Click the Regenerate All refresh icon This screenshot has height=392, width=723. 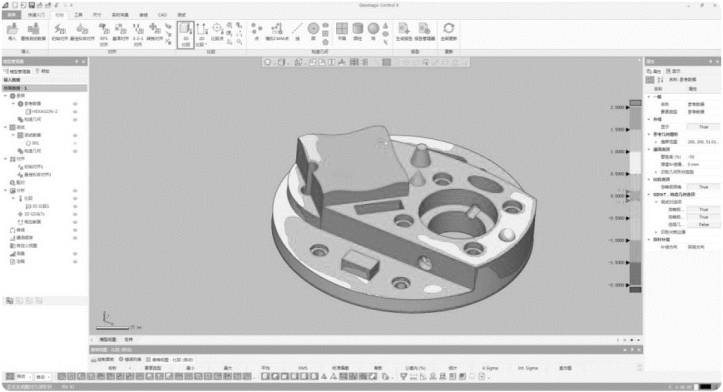(448, 32)
